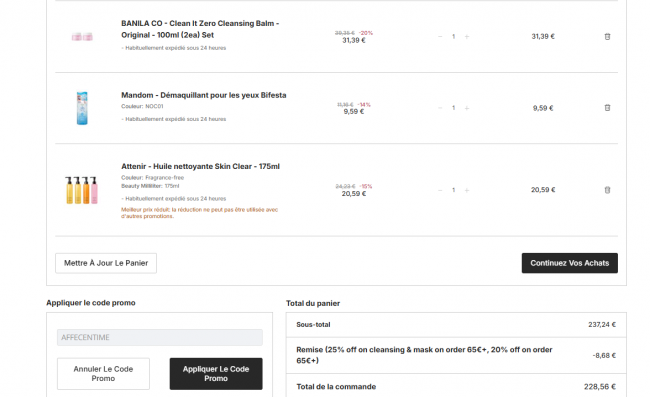Delete Attenir Skin Clear oil from cart
The image size is (650, 397).
tap(607, 190)
